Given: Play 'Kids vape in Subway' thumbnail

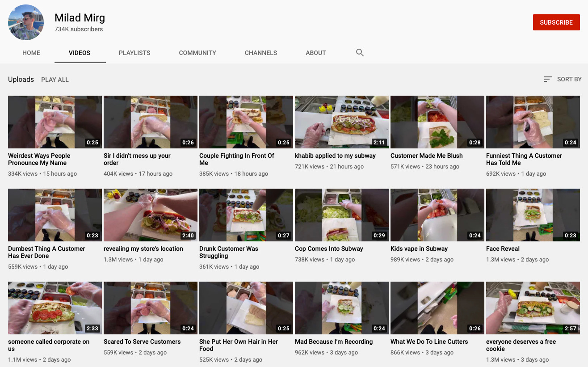Looking at the screenshot, I should pos(437,215).
